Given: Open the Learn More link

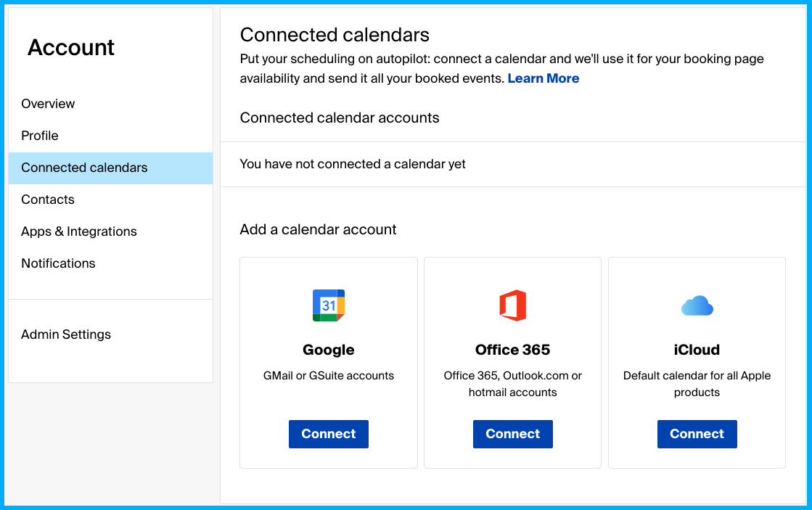Looking at the screenshot, I should click(x=543, y=78).
